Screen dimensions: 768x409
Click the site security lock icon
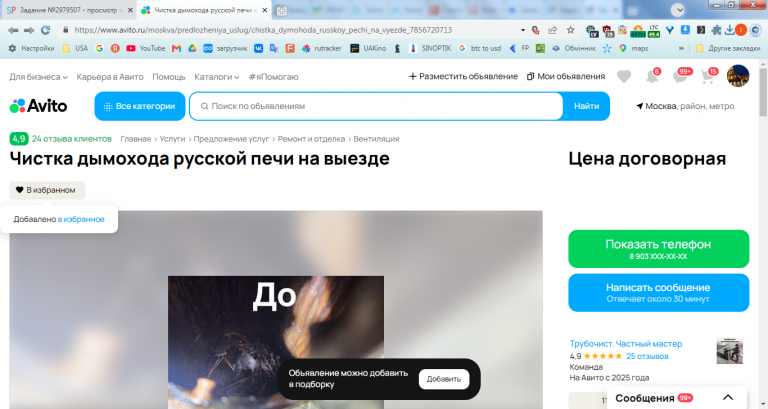(x=66, y=30)
